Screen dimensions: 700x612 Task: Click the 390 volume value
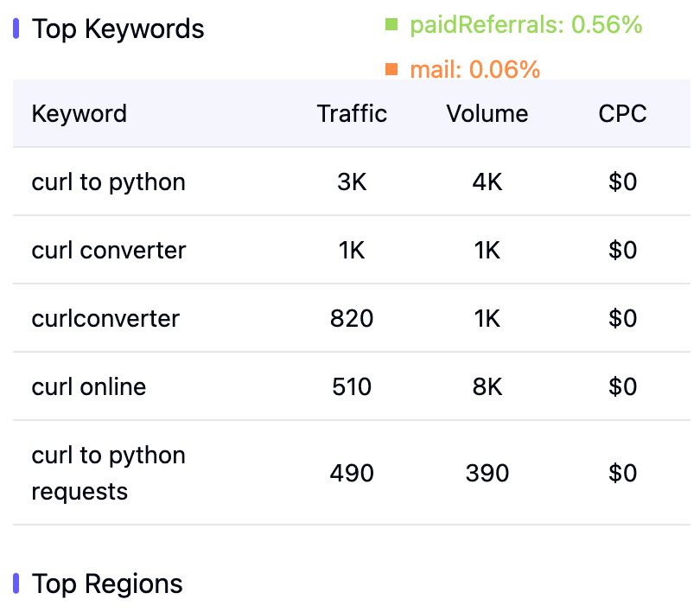coord(487,473)
